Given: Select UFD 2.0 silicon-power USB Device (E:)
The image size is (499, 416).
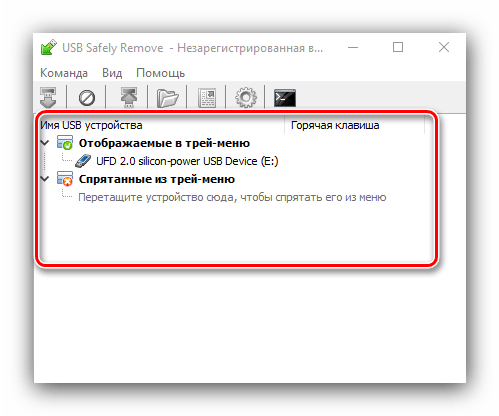Looking at the screenshot, I should click(187, 161).
